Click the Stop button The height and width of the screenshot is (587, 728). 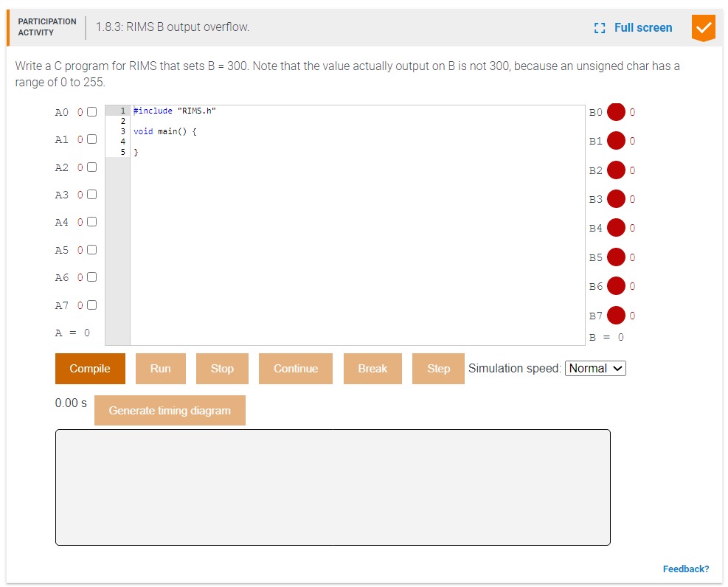tap(222, 368)
